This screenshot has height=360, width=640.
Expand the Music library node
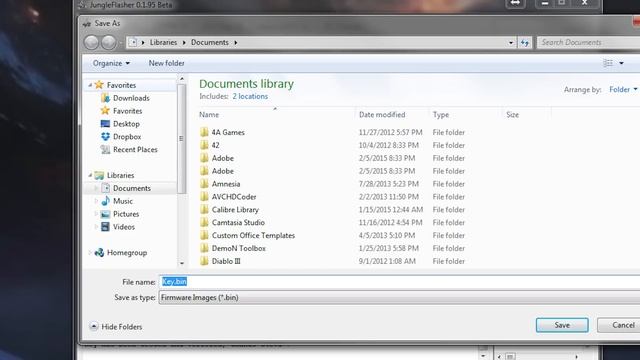[x=97, y=201]
